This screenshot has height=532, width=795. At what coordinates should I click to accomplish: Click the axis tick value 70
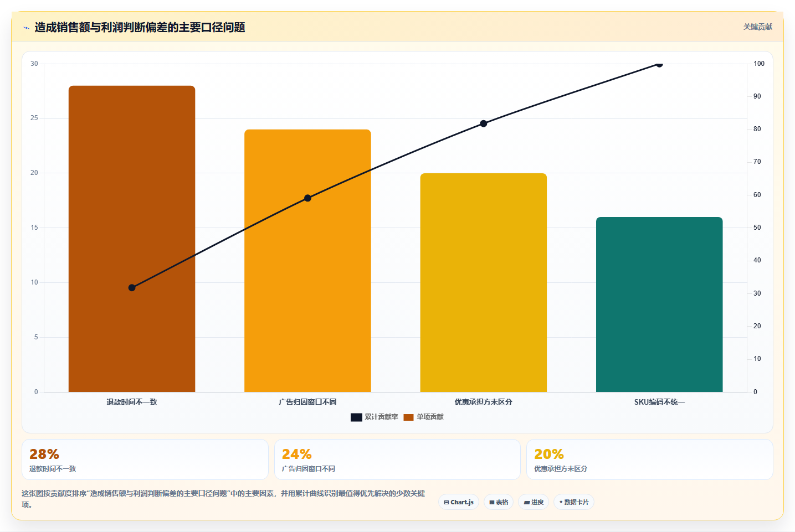pyautogui.click(x=757, y=162)
